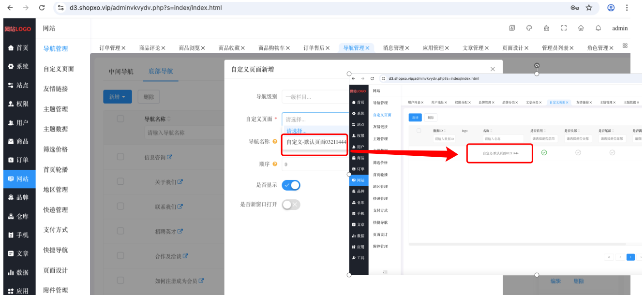Open the 导航级别 dropdown showing 一级栏目

[x=315, y=97]
